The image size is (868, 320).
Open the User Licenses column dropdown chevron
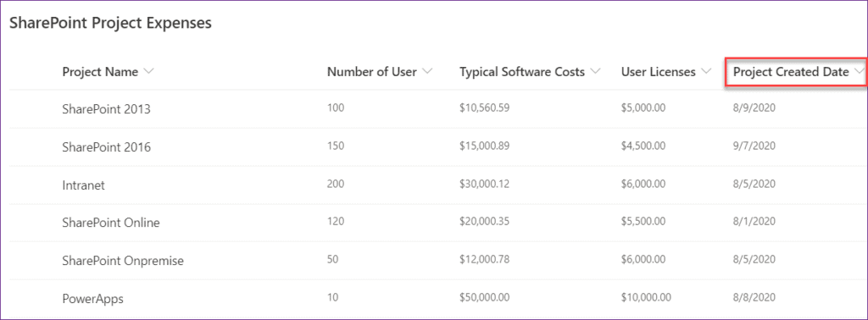tap(706, 72)
